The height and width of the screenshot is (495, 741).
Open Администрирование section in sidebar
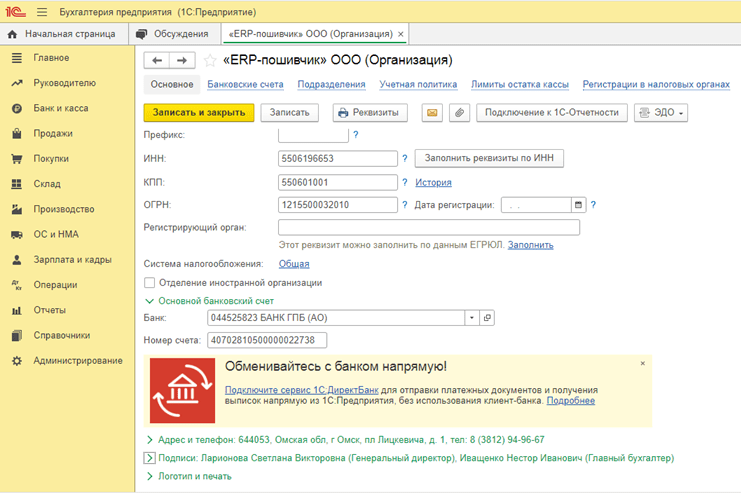click(x=67, y=361)
